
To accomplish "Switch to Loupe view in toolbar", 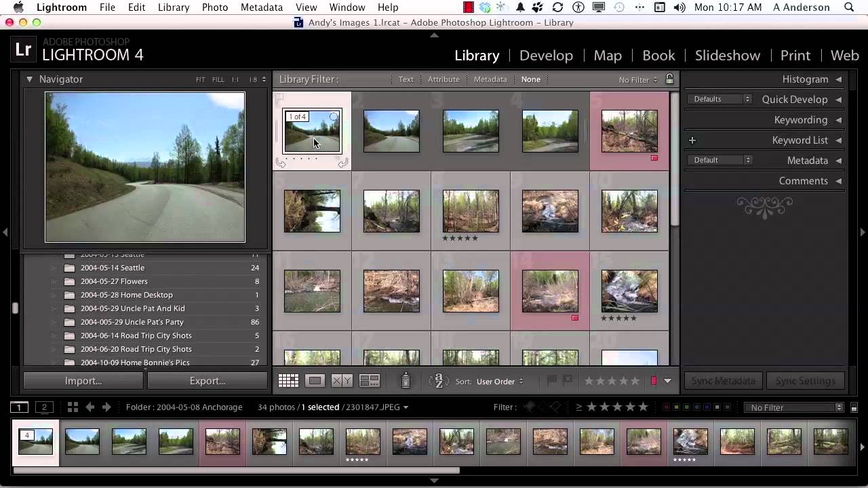I will click(315, 381).
